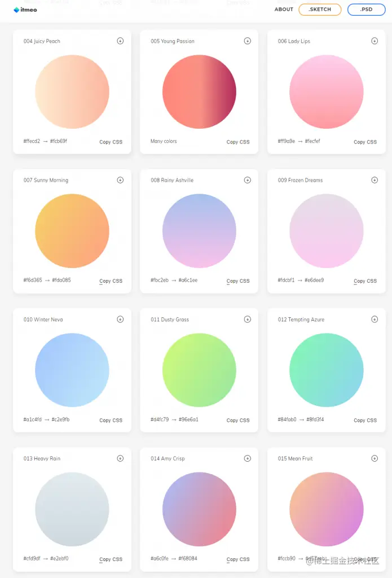392x578 pixels.
Task: Click the #cfd9df color code
Action: [32, 558]
